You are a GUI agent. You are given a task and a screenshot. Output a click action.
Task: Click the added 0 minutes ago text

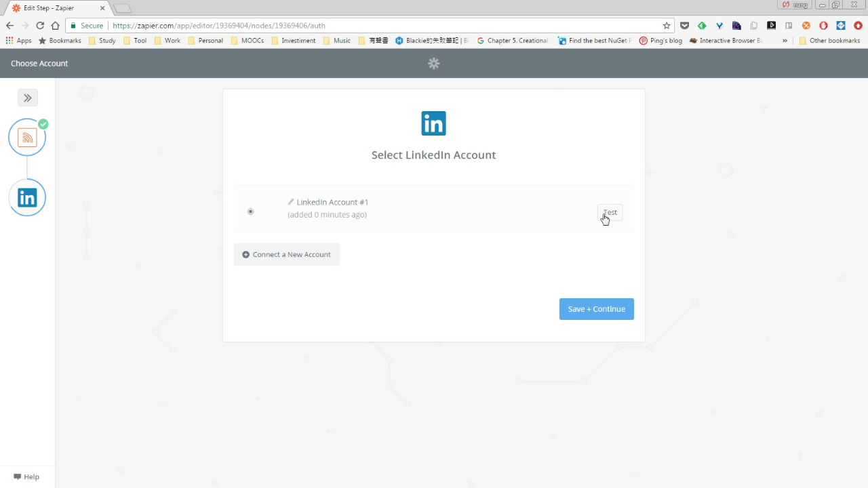(327, 215)
